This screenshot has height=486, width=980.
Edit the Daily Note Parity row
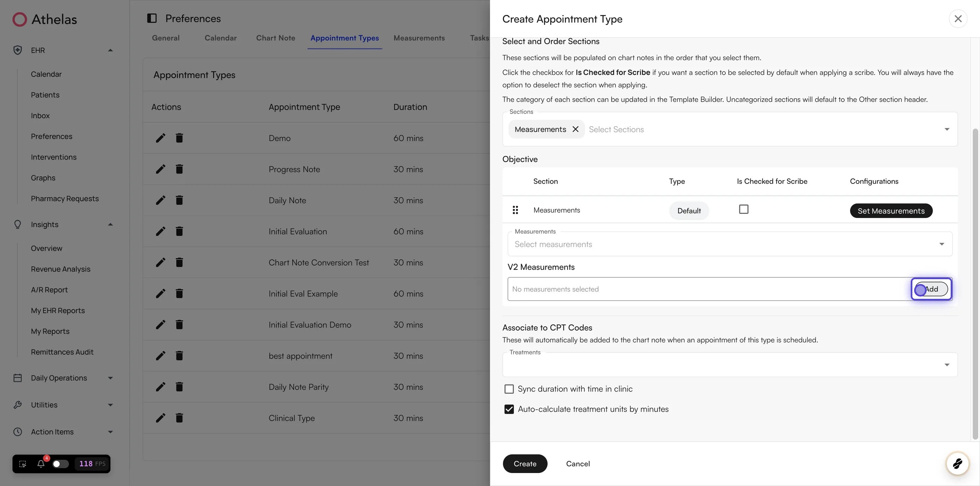[x=161, y=387]
